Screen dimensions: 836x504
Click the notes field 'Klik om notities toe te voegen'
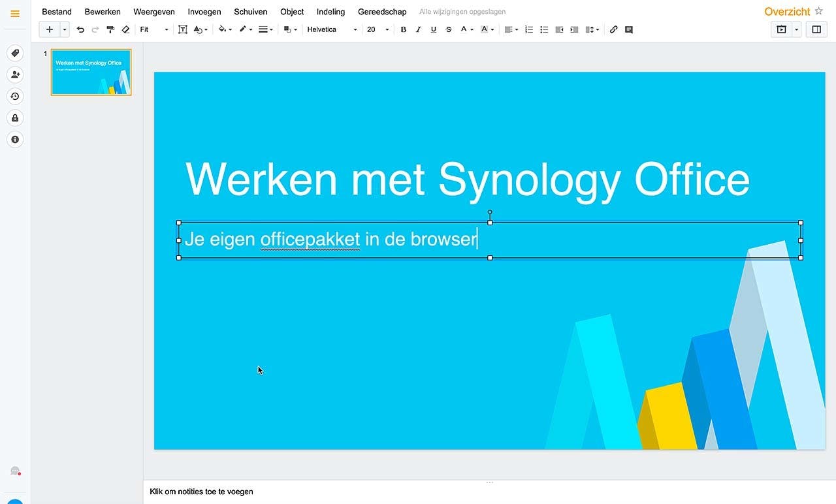point(201,492)
